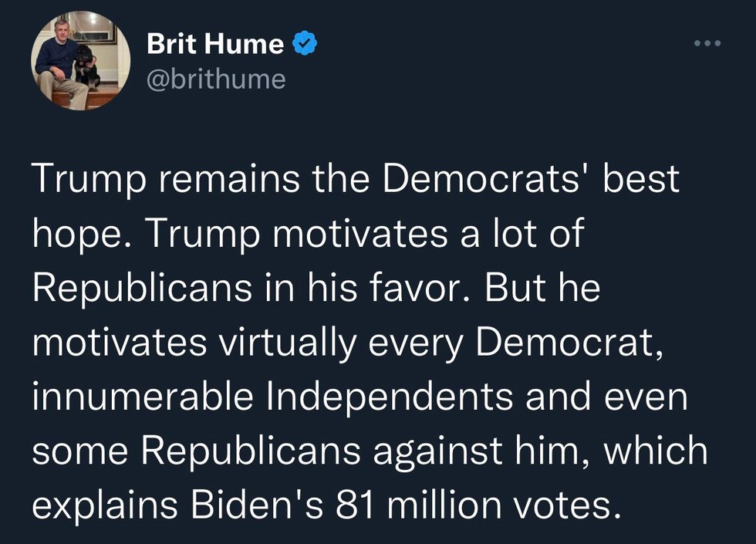This screenshot has height=544, width=756.
Task: Click the words "a lot of" in the tweet
Action: pos(520,234)
